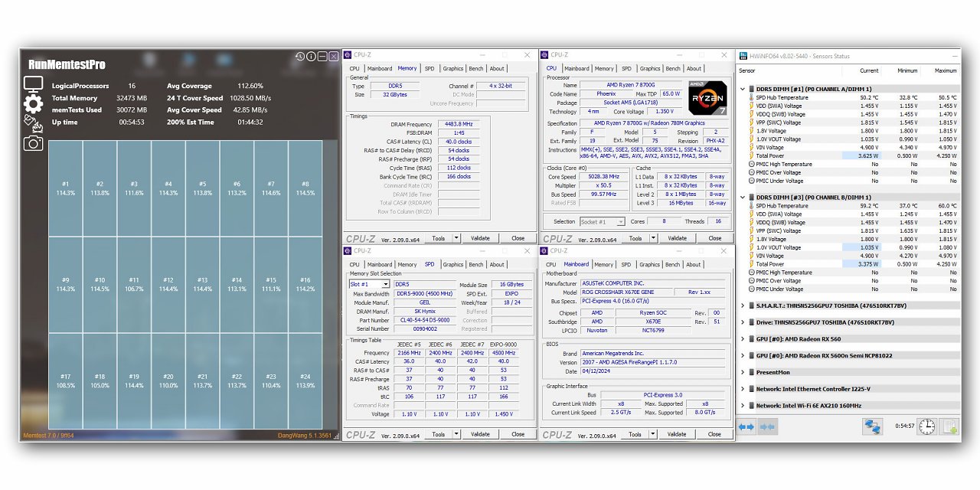
Task: Expand Intel Ethernet Controller I225-V group
Action: 743,389
